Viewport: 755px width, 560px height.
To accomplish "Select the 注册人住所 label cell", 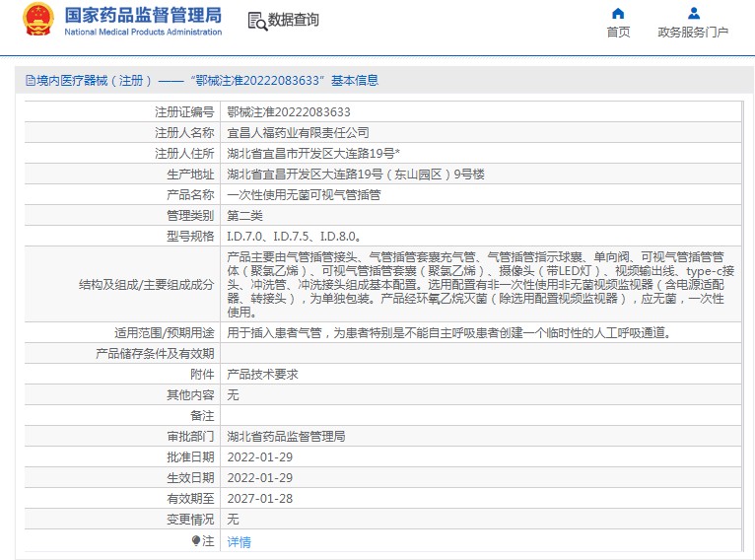I will [x=184, y=153].
